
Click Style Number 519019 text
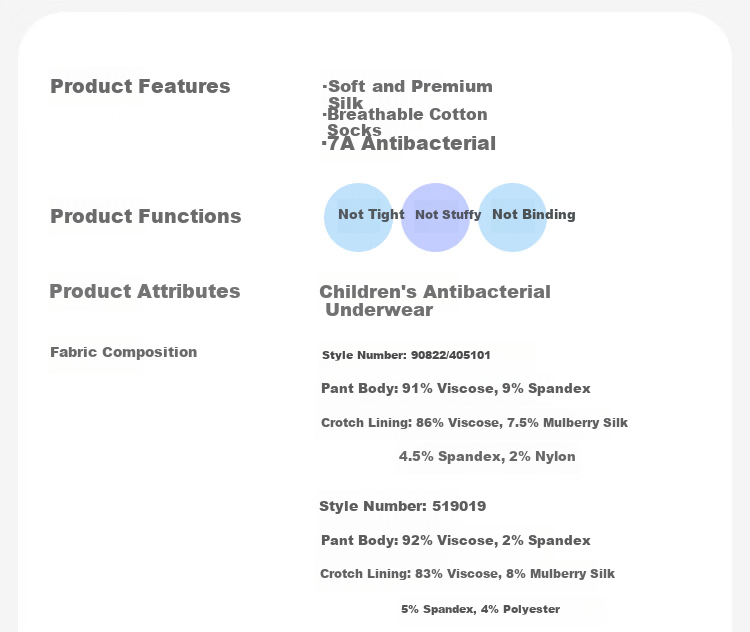(402, 506)
